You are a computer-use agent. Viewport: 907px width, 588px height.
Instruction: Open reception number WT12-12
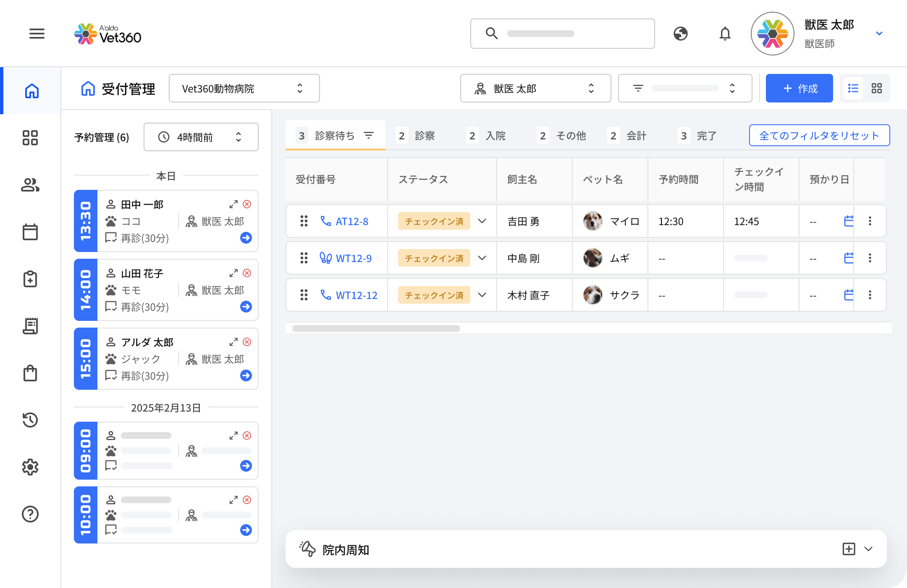point(357,295)
